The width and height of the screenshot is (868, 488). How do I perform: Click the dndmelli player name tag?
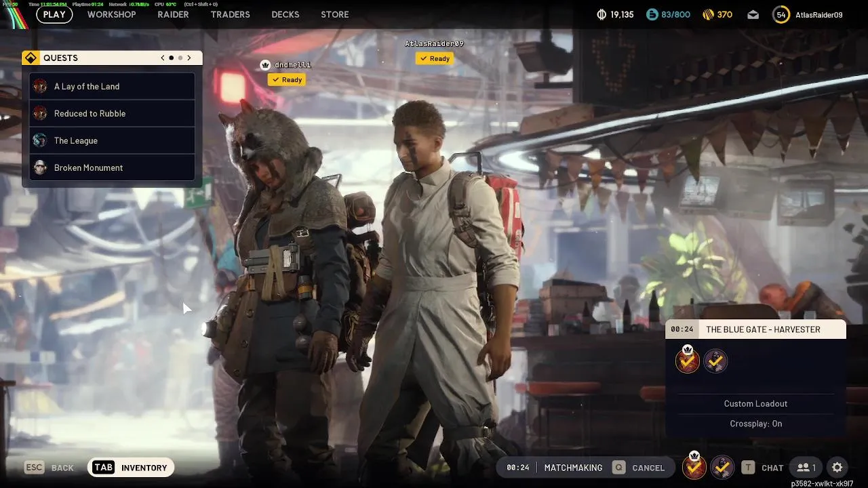point(293,65)
